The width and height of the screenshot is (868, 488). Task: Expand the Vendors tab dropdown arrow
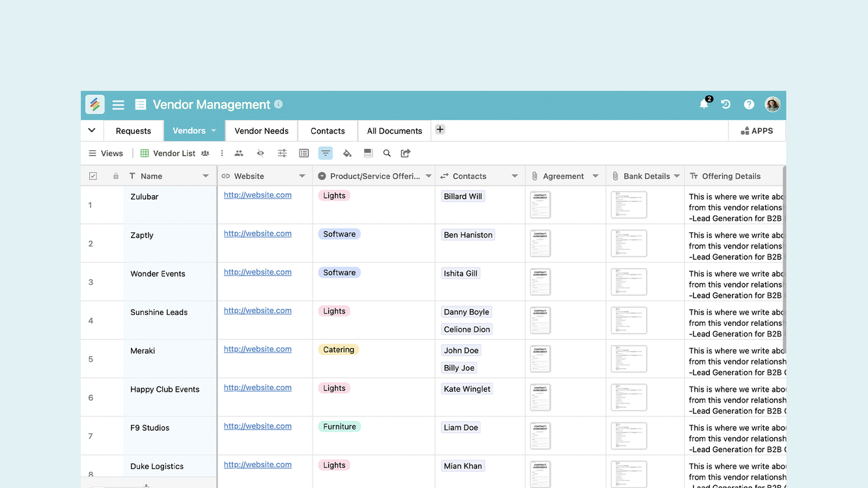(213, 131)
